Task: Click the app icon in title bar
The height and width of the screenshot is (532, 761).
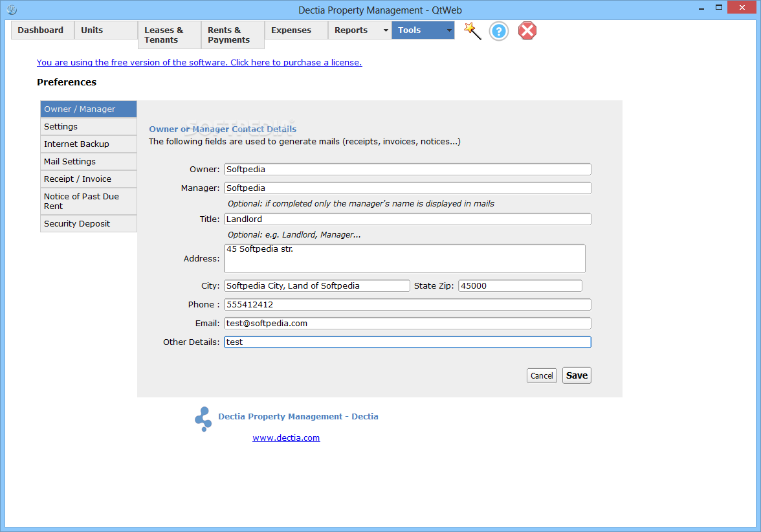Action: pyautogui.click(x=12, y=10)
